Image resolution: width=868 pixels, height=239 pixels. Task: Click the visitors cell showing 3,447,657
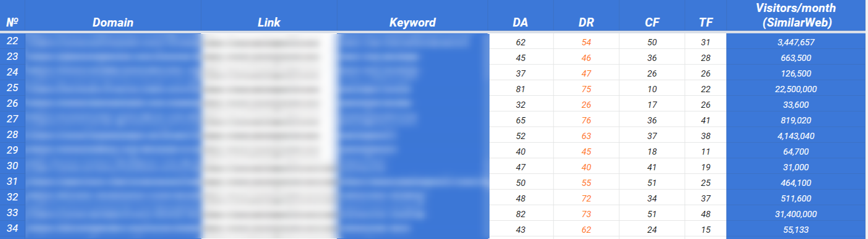pos(796,42)
